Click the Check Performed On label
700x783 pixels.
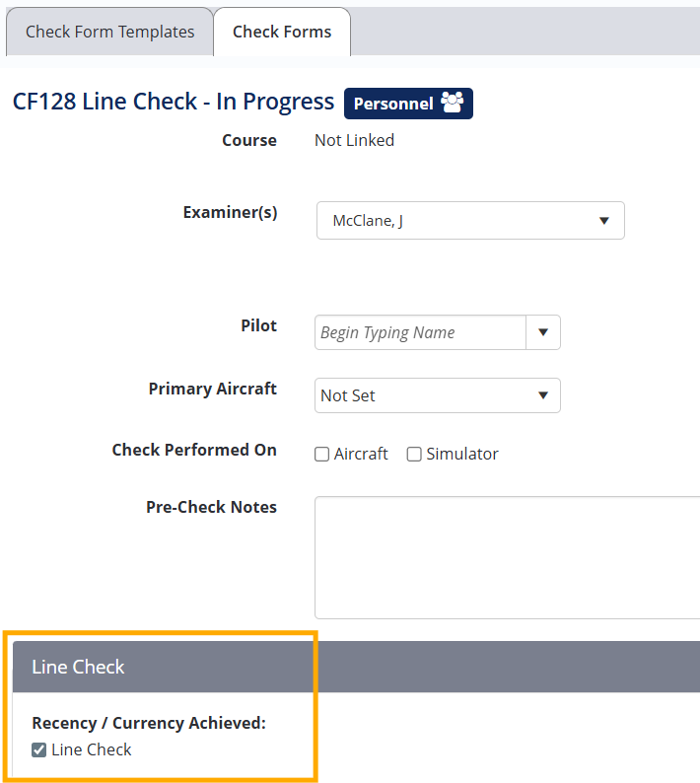coord(194,450)
